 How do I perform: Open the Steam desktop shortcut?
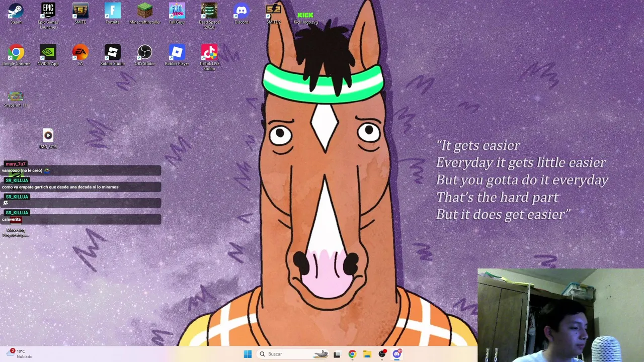16,14
